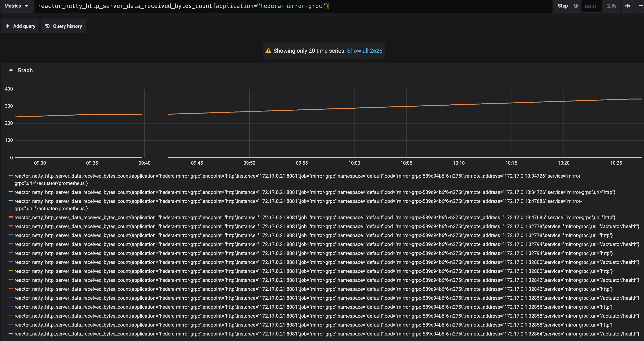Viewport: 644px width, 341px height.
Task: Toggle query visibility eye icon
Action: point(628,6)
